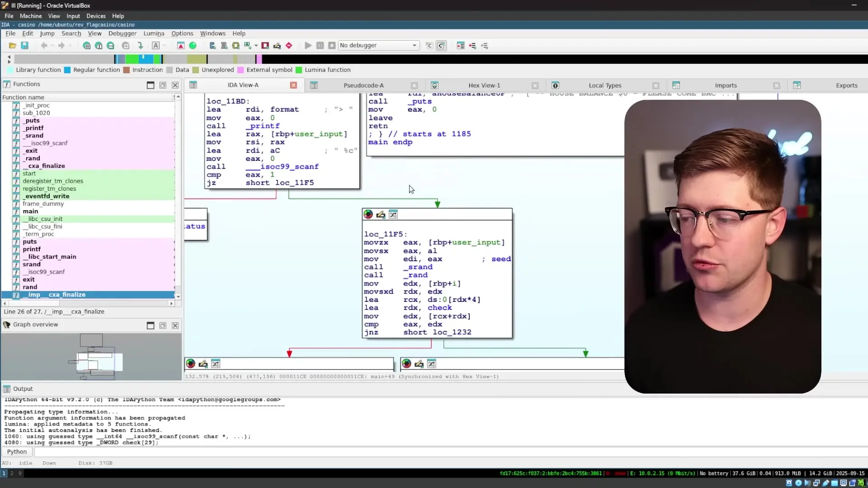This screenshot has height=488, width=868.
Task: Select main in the function list
Action: coord(30,211)
